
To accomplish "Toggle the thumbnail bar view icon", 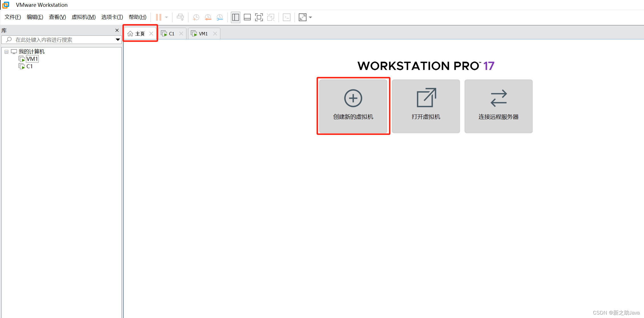I will (x=247, y=17).
